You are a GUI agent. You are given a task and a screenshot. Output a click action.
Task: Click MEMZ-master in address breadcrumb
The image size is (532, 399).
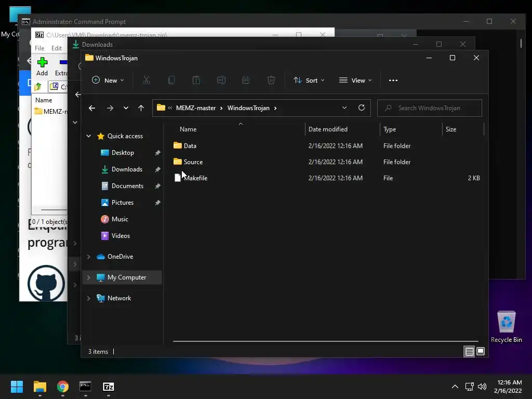[196, 108]
